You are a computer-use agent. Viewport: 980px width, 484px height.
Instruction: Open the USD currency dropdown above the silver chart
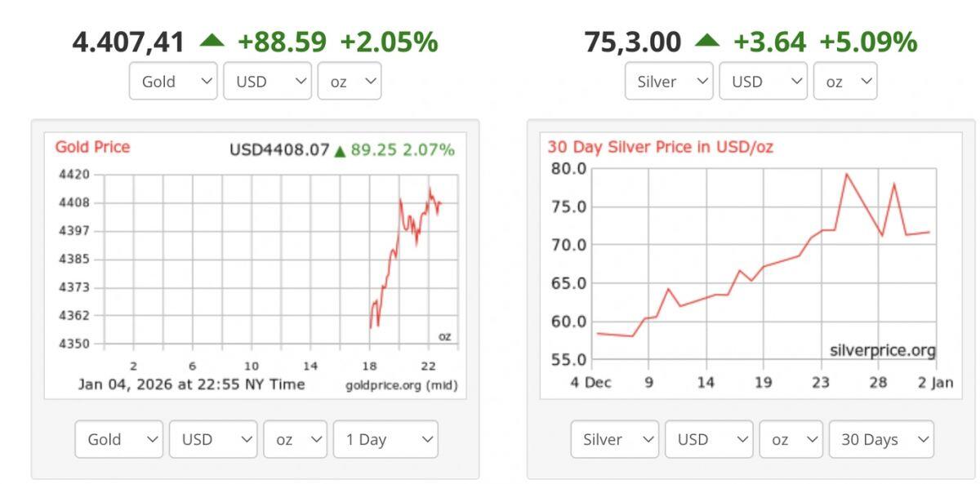pyautogui.click(x=763, y=82)
